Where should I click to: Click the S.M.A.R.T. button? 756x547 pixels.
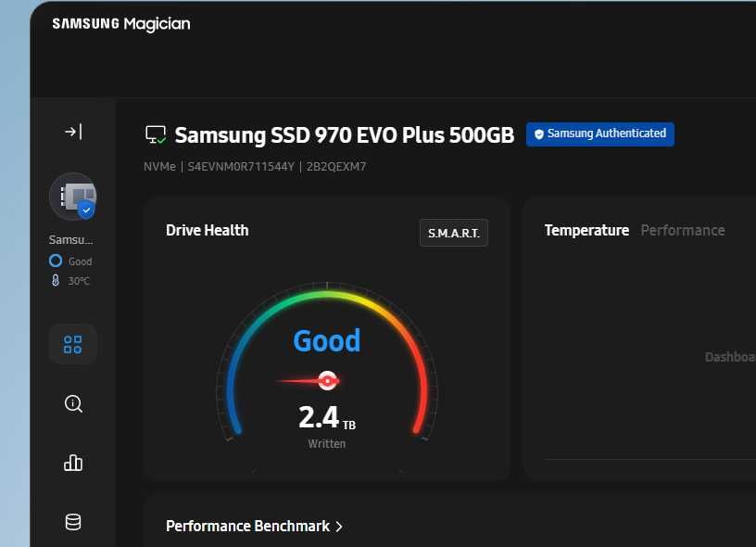click(454, 233)
